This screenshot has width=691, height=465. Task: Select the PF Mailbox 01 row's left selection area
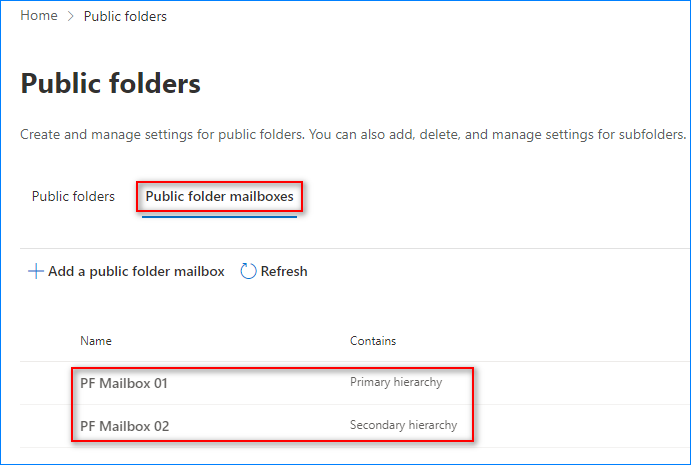[x=46, y=383]
